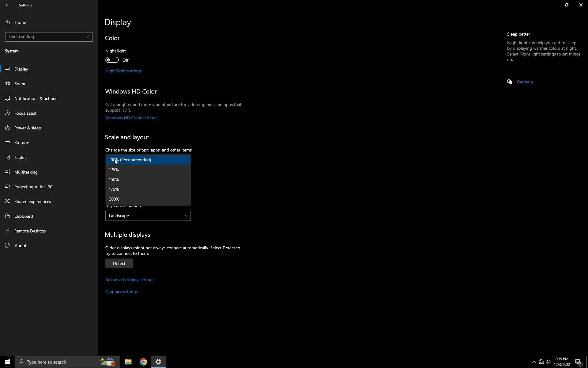
Task: Click the Home icon in sidebar
Action: (x=8, y=22)
